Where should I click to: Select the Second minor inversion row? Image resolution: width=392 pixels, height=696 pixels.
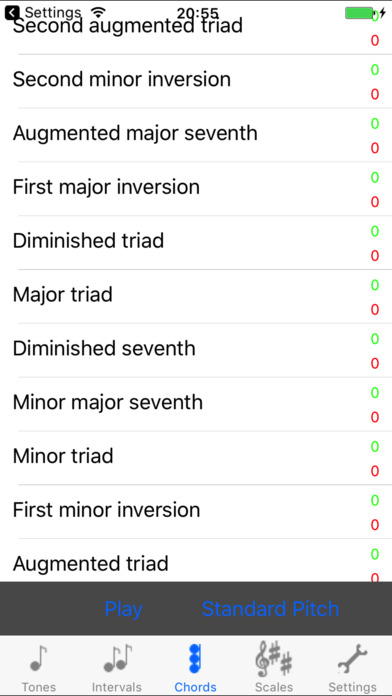tap(196, 81)
